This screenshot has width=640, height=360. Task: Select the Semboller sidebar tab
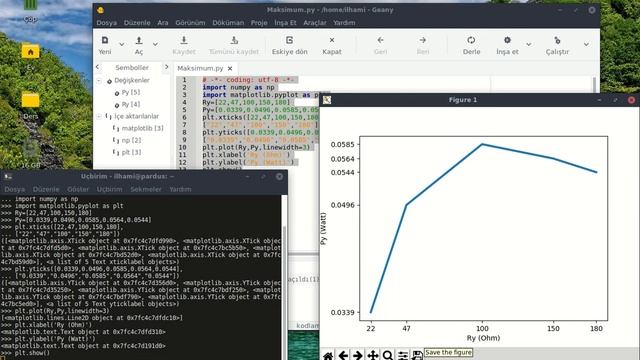coord(132,68)
